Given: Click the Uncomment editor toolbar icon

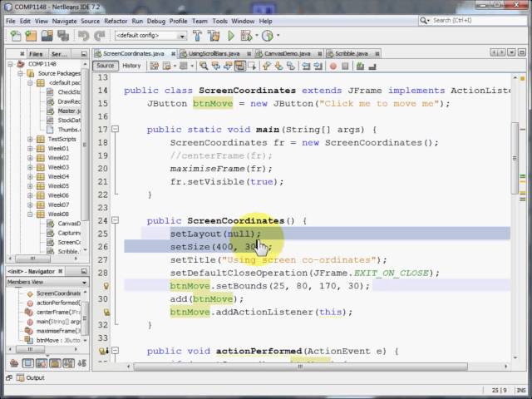Looking at the screenshot, I should pos(372,66).
